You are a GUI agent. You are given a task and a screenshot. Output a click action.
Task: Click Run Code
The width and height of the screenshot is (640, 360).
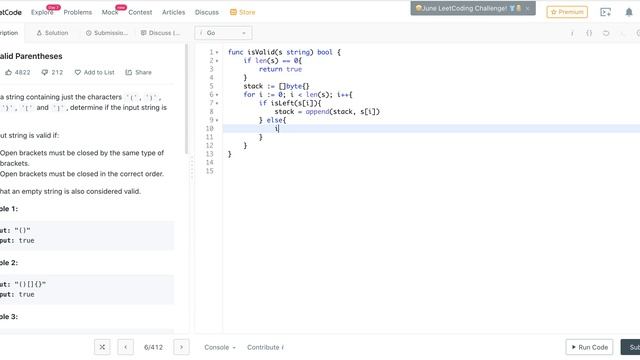point(589,347)
